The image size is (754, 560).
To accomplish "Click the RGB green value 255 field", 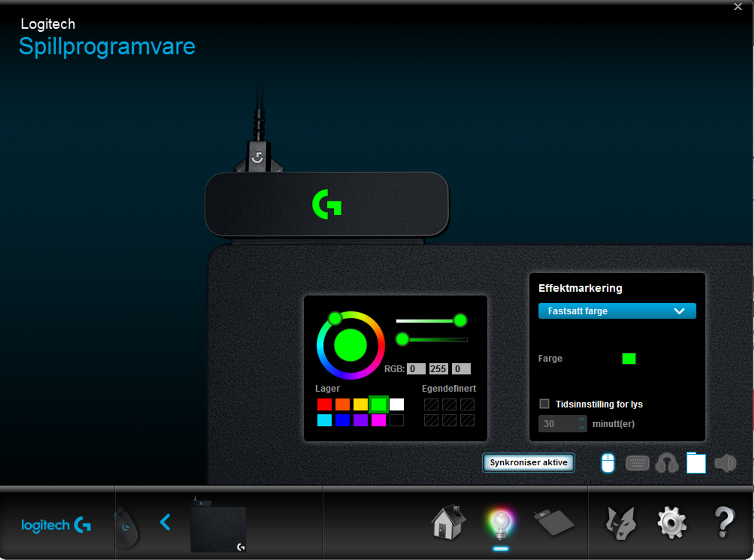I will pos(438,369).
